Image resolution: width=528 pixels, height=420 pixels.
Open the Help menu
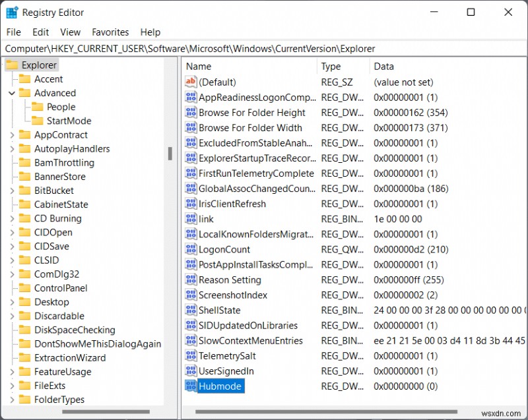(x=150, y=32)
